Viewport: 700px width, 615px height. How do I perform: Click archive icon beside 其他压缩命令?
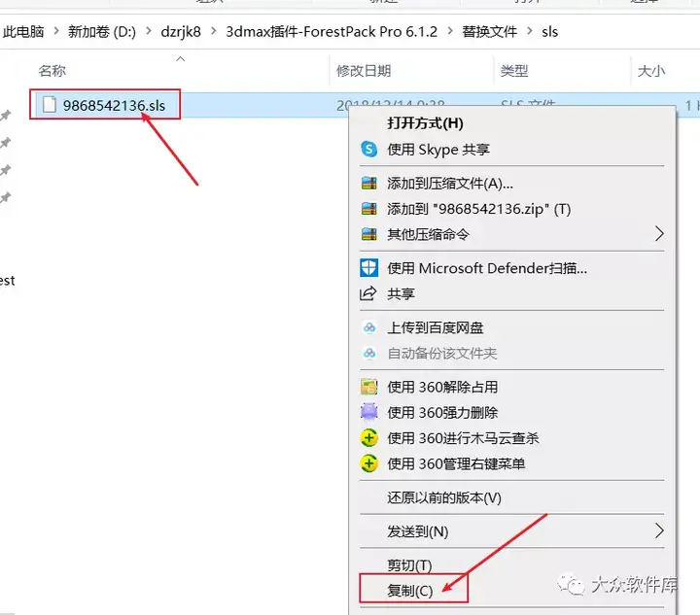pyautogui.click(x=368, y=234)
